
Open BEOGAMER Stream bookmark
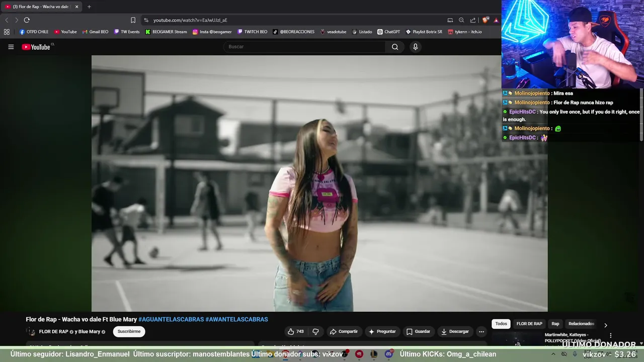tap(166, 32)
